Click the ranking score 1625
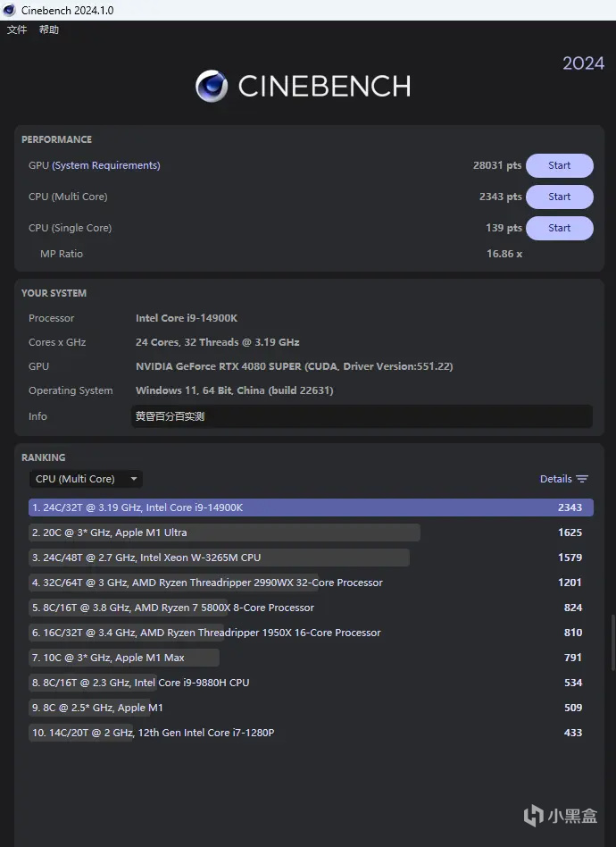 point(570,533)
